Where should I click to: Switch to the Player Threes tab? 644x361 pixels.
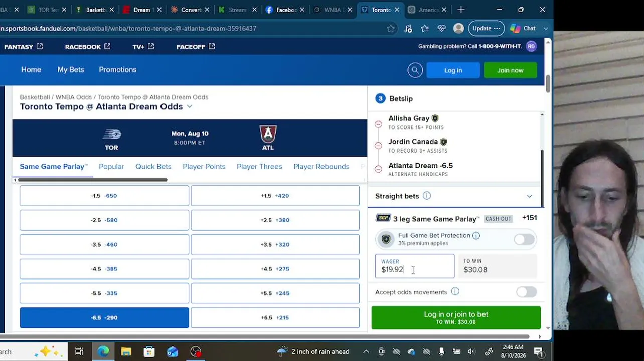[x=259, y=166]
